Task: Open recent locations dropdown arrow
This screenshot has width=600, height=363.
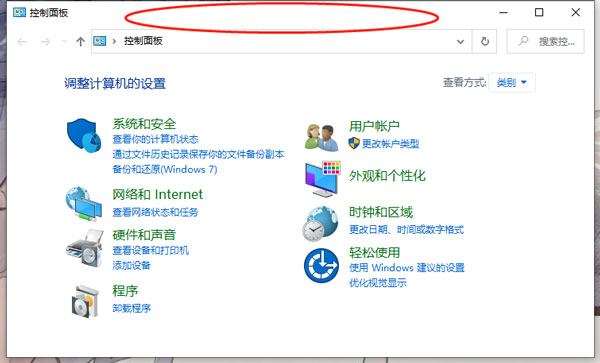Action: (64, 41)
